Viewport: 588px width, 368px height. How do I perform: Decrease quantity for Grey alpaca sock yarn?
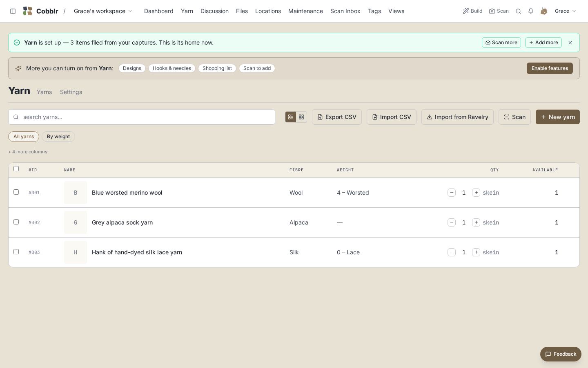coord(452,222)
